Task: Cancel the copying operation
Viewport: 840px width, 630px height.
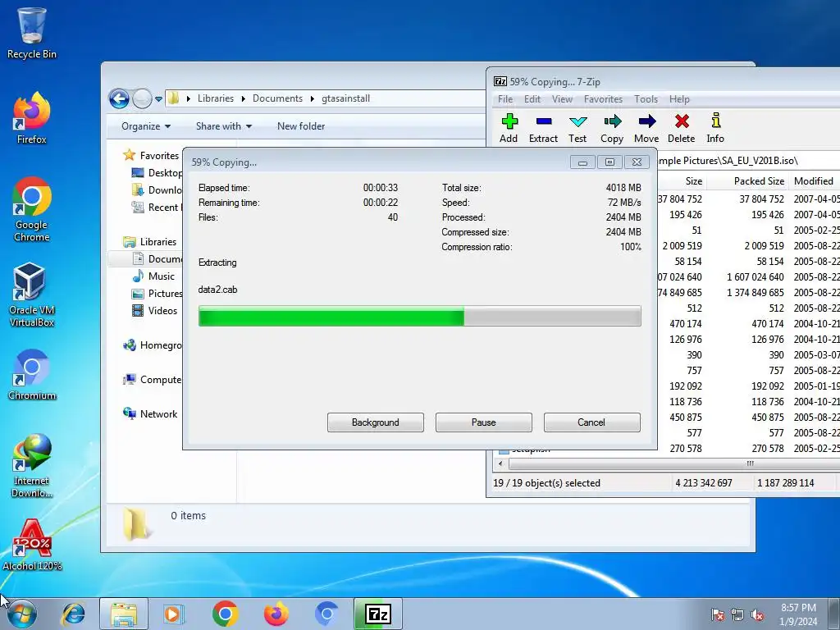Action: (x=592, y=422)
